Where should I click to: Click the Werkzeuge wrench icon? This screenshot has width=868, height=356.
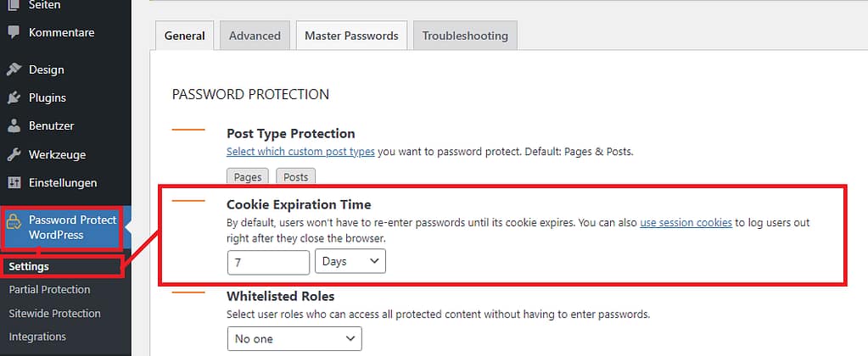click(14, 154)
